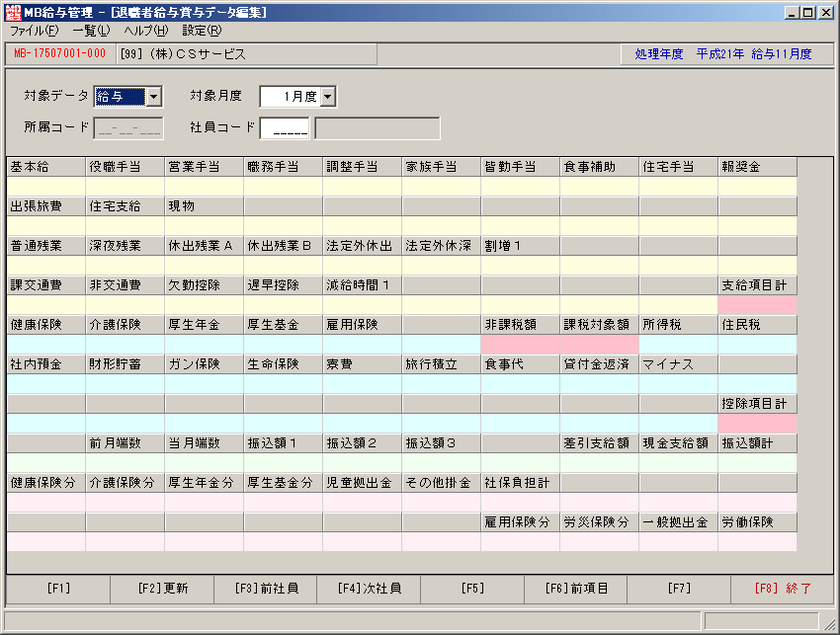
Task: Click the 労災保険分 label cell
Action: pos(600,522)
